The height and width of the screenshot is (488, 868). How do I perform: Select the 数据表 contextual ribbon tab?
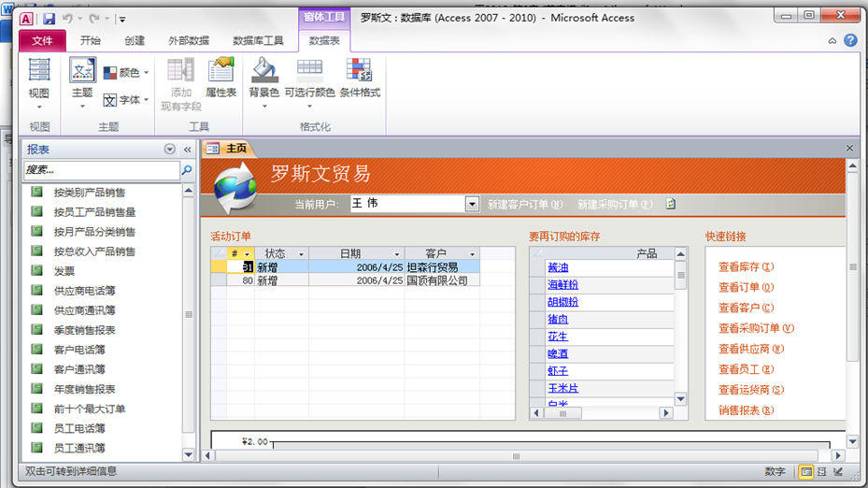(x=324, y=40)
